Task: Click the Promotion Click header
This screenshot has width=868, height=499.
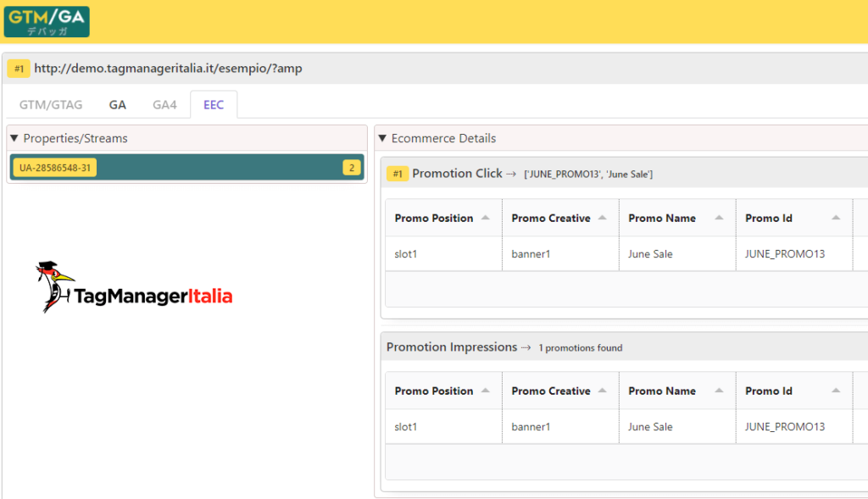Action: point(457,174)
